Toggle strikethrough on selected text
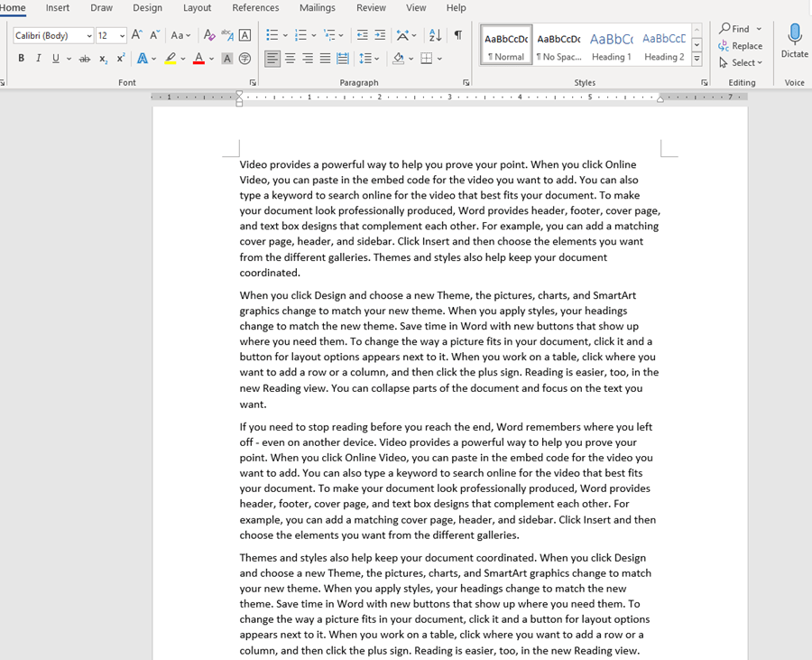812x660 pixels. coord(86,58)
